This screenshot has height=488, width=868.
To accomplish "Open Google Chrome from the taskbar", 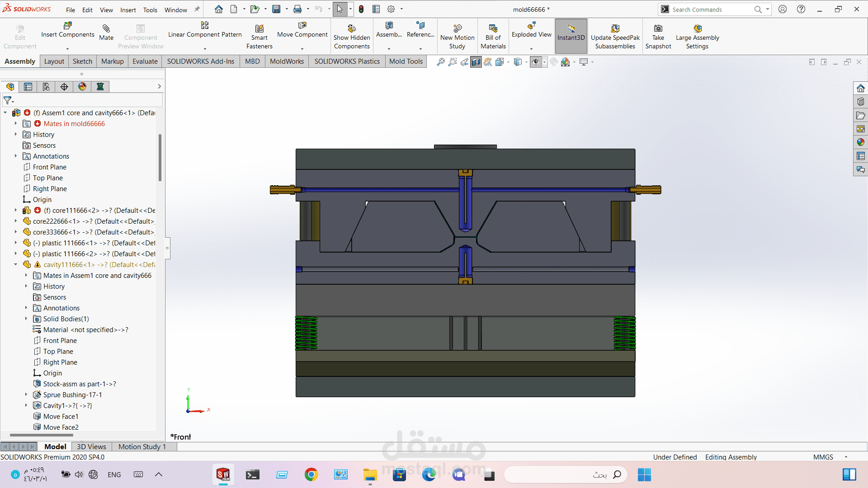I will [x=311, y=474].
